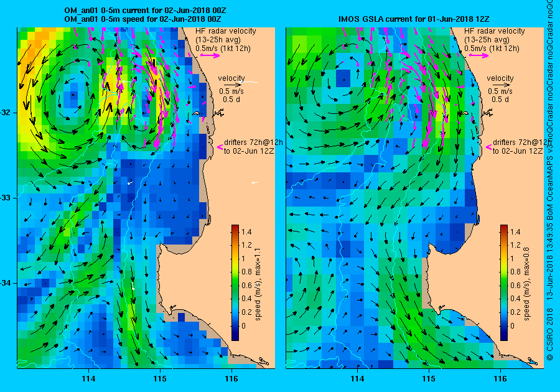
Task: Click the right map's '114' longitude label
Action: click(x=357, y=379)
